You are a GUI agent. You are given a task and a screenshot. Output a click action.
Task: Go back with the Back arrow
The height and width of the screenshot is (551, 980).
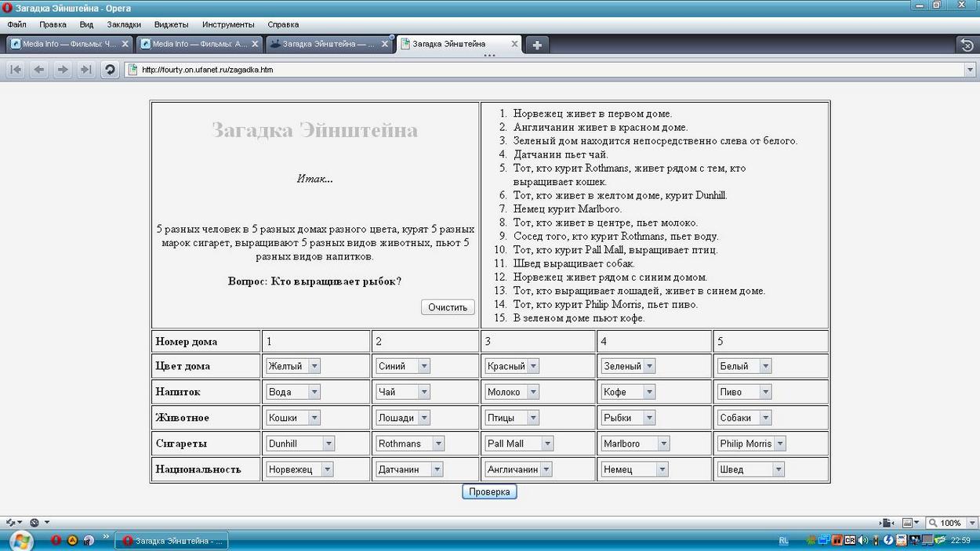coord(38,70)
